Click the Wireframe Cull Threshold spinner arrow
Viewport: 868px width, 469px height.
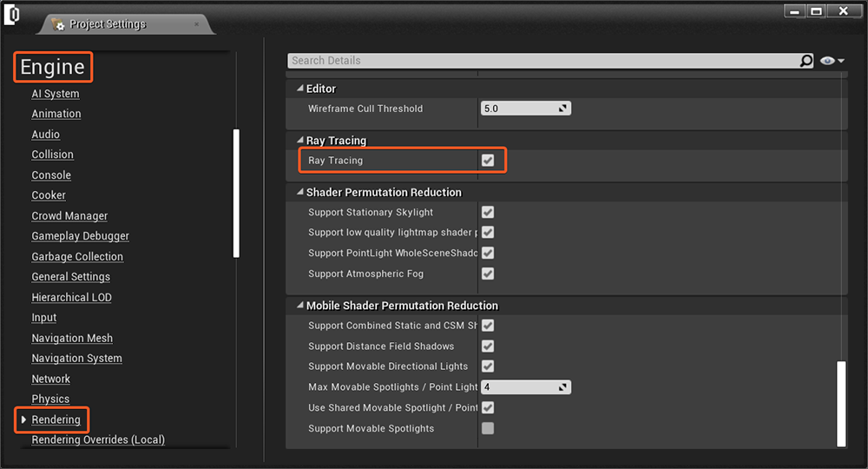(562, 109)
